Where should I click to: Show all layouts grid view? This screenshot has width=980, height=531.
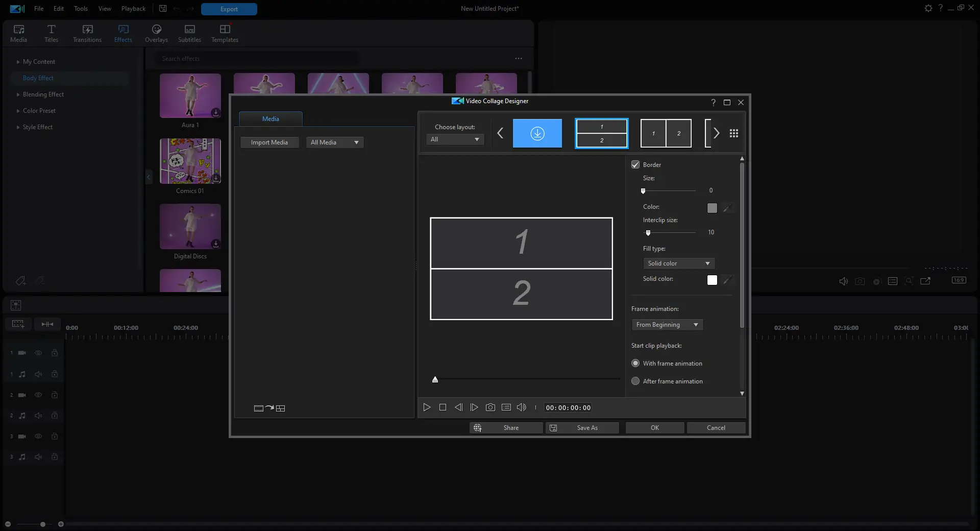[734, 133]
